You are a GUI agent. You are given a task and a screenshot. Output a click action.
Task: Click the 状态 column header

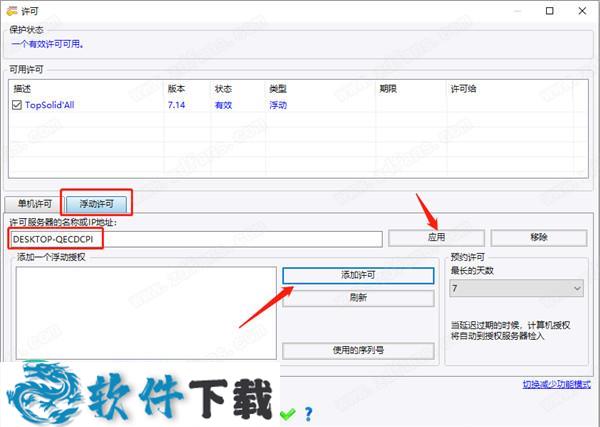pyautogui.click(x=223, y=89)
